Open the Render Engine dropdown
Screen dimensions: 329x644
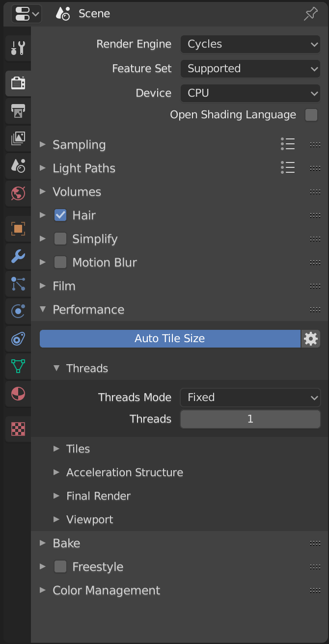click(250, 44)
